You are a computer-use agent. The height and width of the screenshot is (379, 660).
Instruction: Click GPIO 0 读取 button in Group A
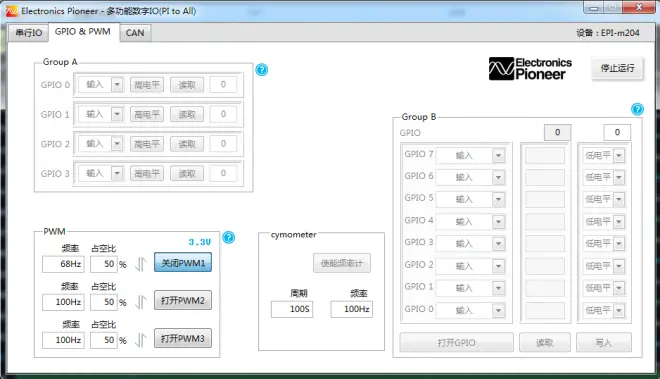coord(187,85)
